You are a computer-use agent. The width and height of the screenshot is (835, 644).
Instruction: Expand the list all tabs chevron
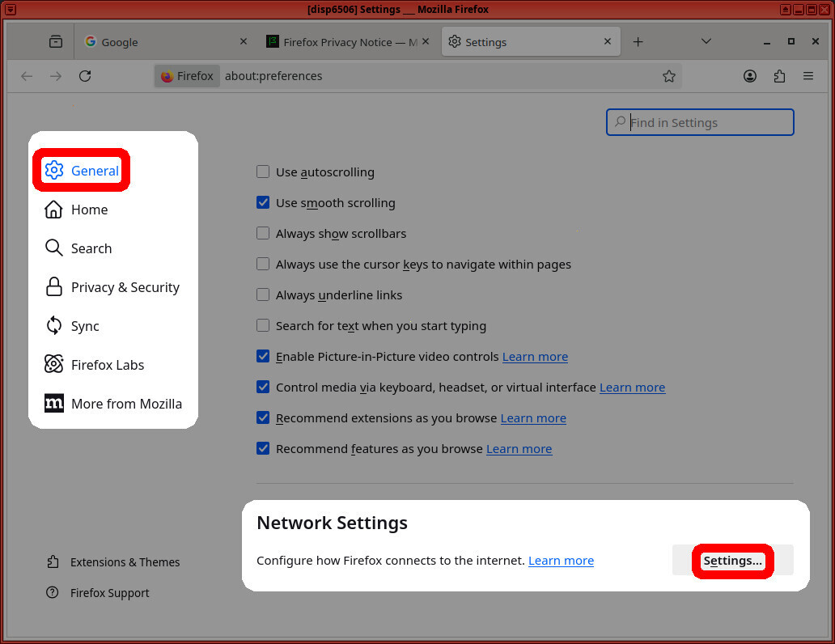coord(706,42)
